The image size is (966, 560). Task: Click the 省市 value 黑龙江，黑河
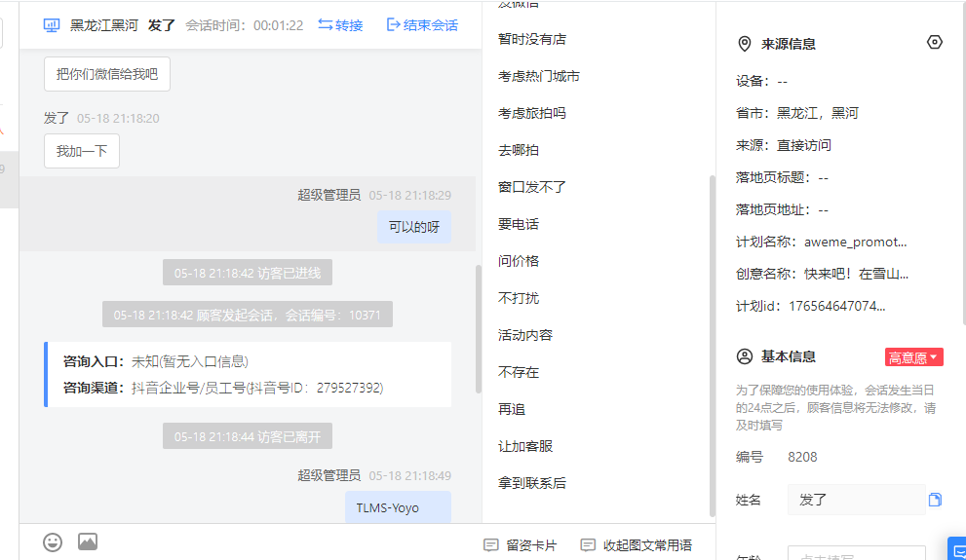(817, 113)
